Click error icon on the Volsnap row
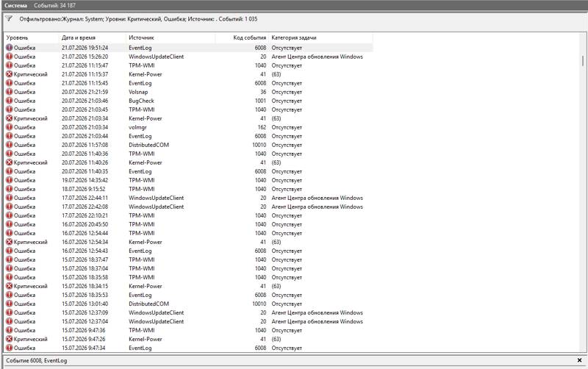Screen dimensions: 588x369 [x=10, y=92]
